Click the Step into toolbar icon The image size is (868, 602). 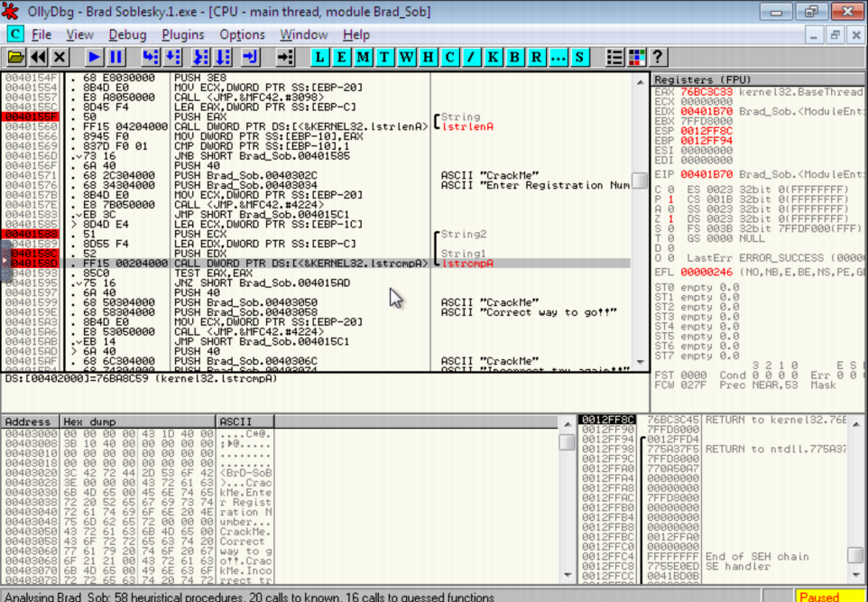pyautogui.click(x=151, y=57)
